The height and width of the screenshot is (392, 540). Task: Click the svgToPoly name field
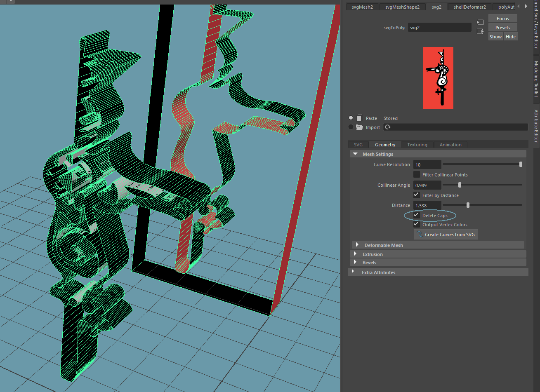click(439, 28)
